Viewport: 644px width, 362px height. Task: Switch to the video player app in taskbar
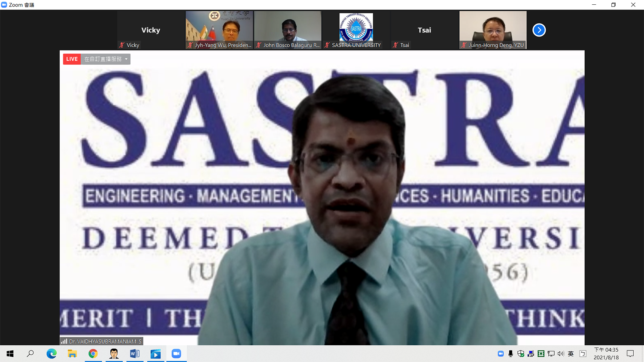155,354
